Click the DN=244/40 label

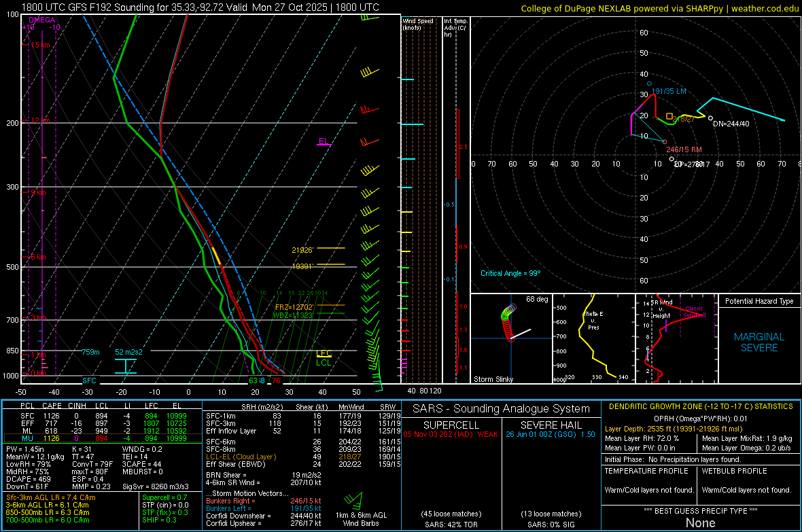tap(731, 124)
